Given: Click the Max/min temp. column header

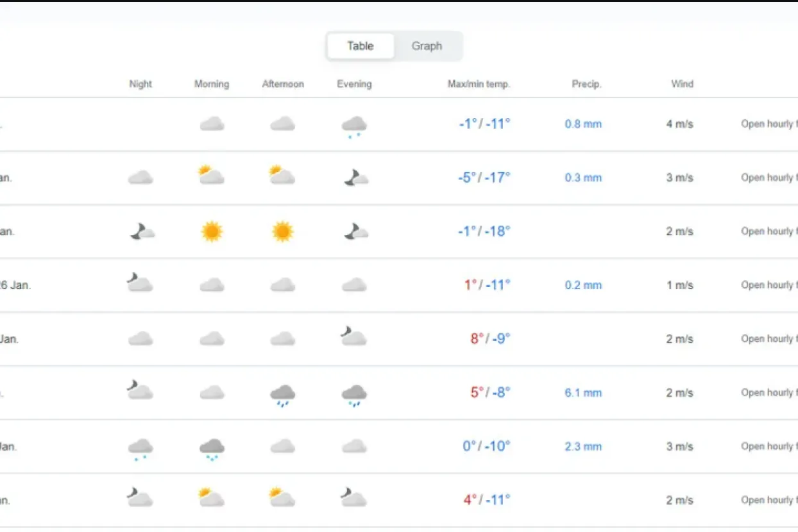Looking at the screenshot, I should 479,84.
